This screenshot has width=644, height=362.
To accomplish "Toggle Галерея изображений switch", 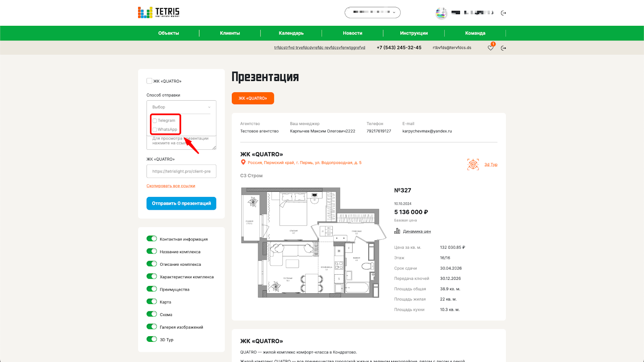I will point(152,327).
